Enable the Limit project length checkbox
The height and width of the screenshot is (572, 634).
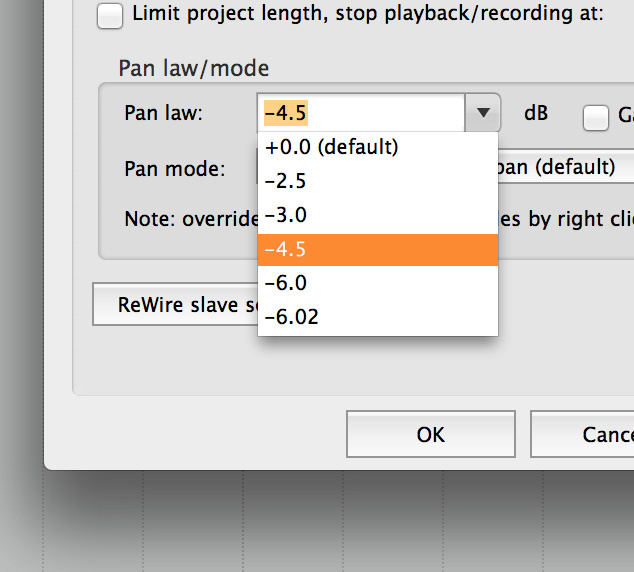(x=111, y=15)
